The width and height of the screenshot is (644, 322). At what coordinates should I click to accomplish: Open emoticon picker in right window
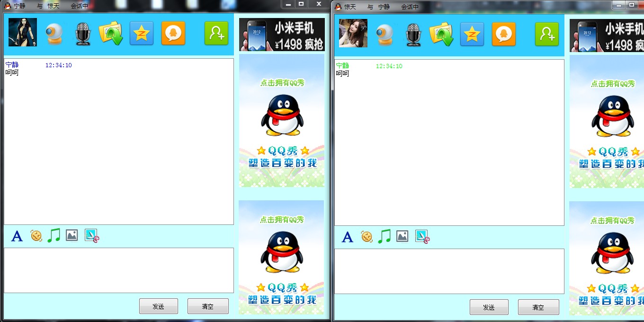point(367,236)
